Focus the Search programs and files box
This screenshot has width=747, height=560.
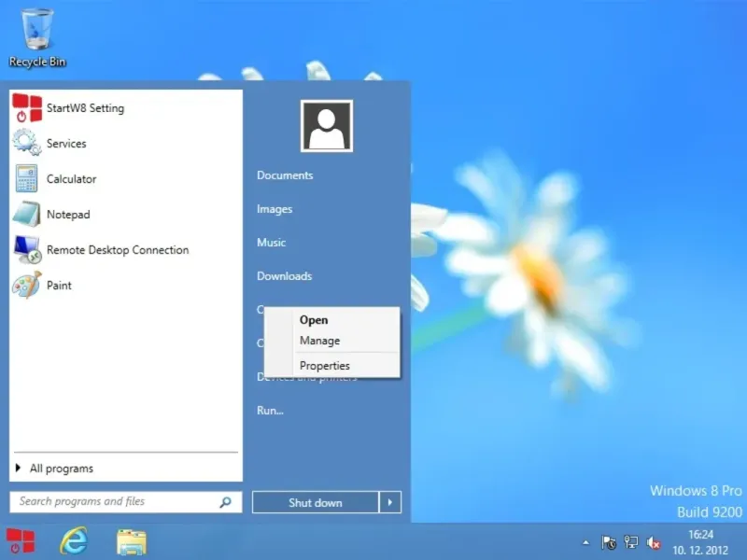point(126,502)
